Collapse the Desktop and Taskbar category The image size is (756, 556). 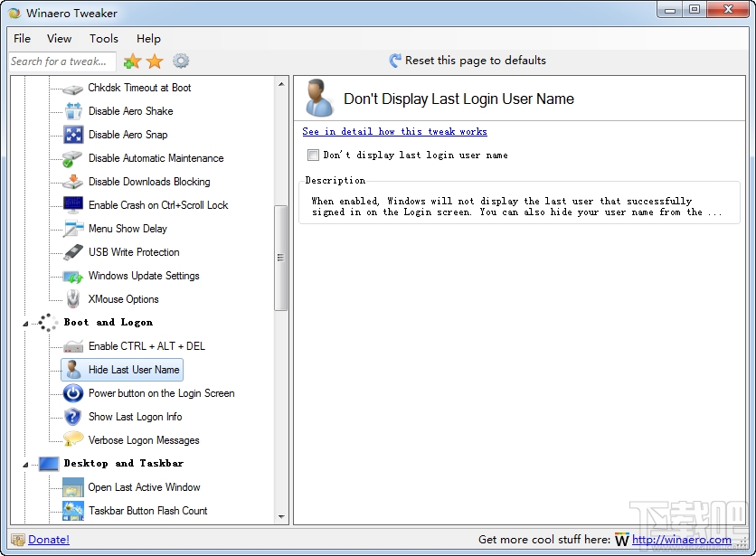click(x=25, y=465)
